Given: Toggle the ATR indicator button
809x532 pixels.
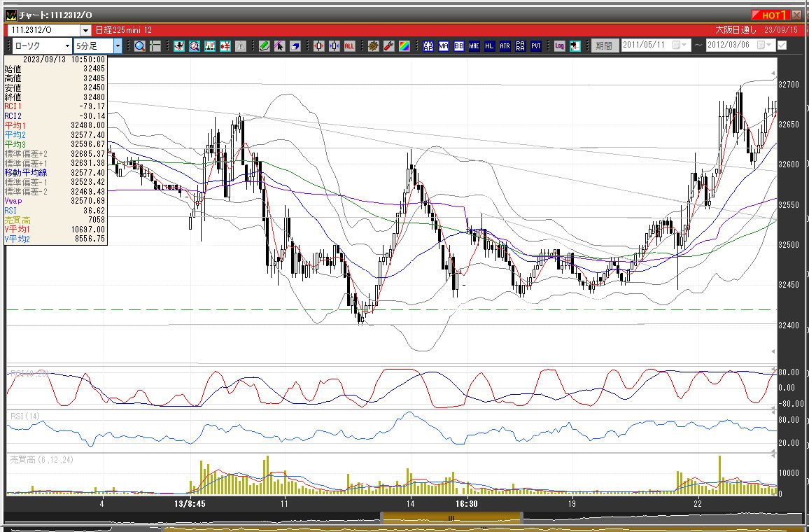Looking at the screenshot, I should (x=505, y=46).
